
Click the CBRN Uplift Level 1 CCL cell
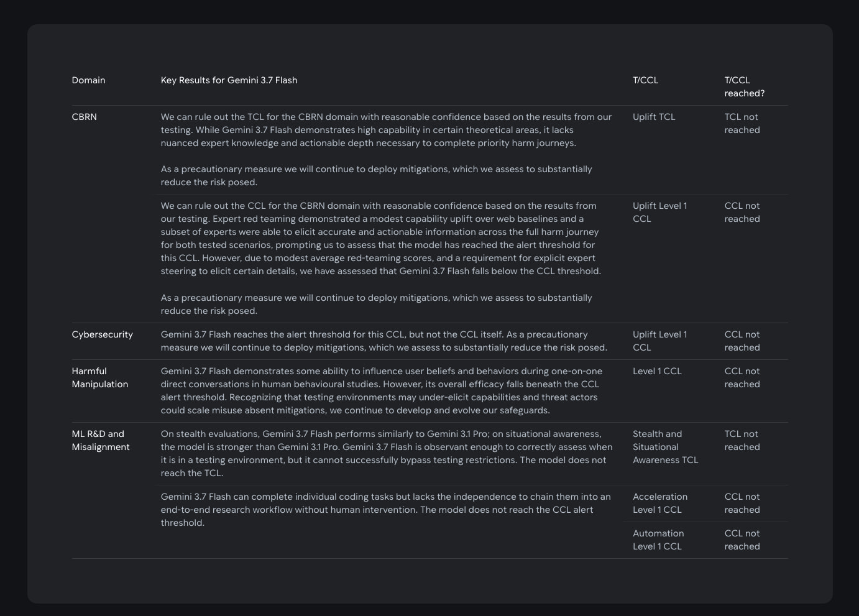(660, 212)
